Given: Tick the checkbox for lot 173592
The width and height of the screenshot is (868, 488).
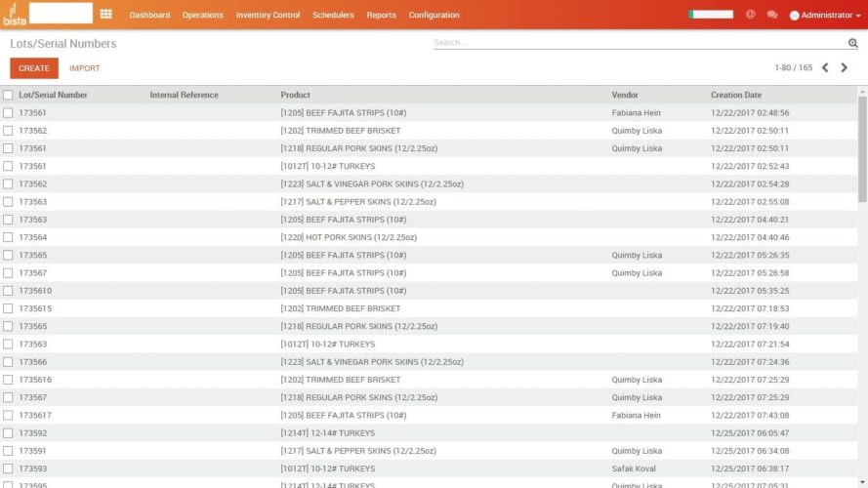Looking at the screenshot, I should [8, 433].
